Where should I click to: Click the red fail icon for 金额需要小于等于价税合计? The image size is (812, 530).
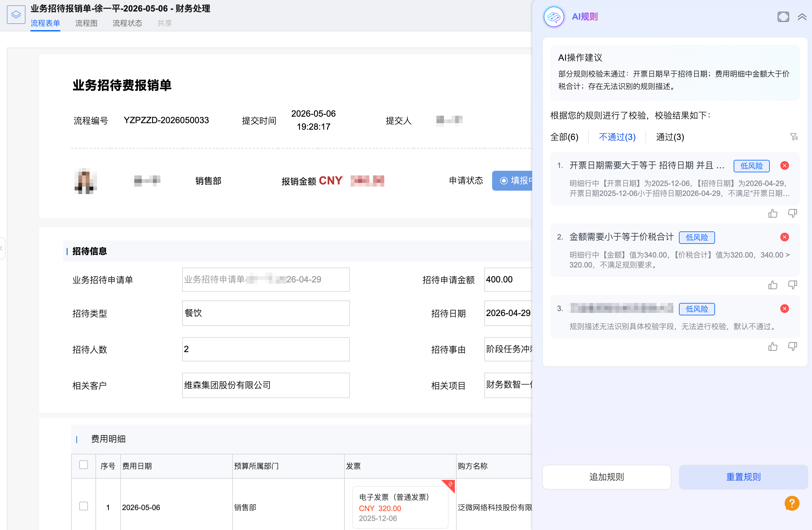pyautogui.click(x=784, y=237)
